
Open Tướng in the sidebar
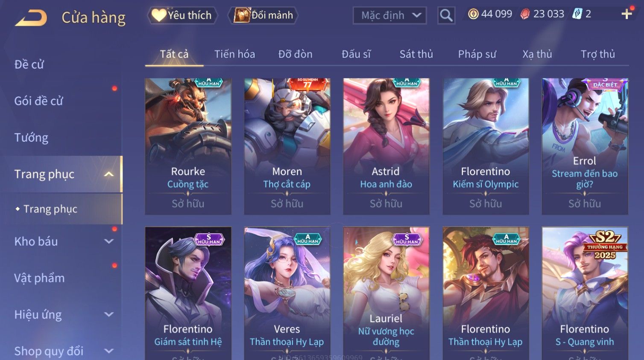click(x=31, y=138)
